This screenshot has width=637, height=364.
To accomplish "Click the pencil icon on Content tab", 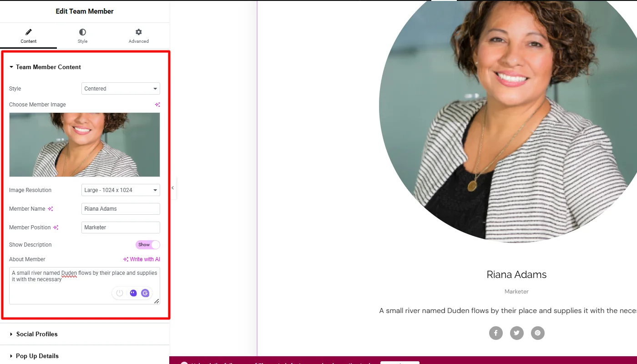I will pos(29,32).
